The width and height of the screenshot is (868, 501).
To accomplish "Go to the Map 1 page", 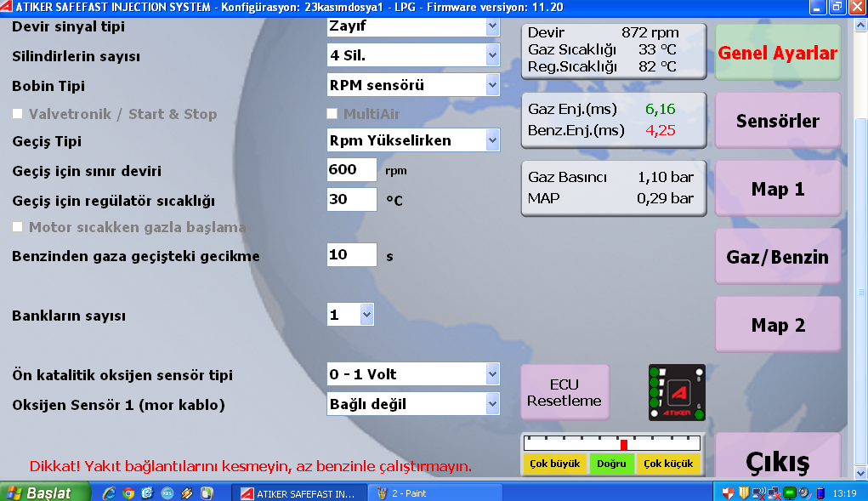I will pos(778,189).
